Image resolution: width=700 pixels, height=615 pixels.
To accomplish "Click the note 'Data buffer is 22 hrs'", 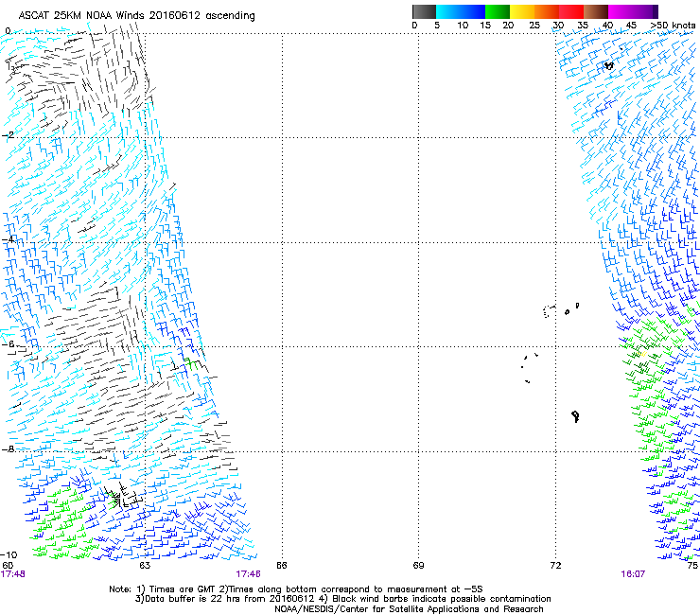I will (x=194, y=599).
